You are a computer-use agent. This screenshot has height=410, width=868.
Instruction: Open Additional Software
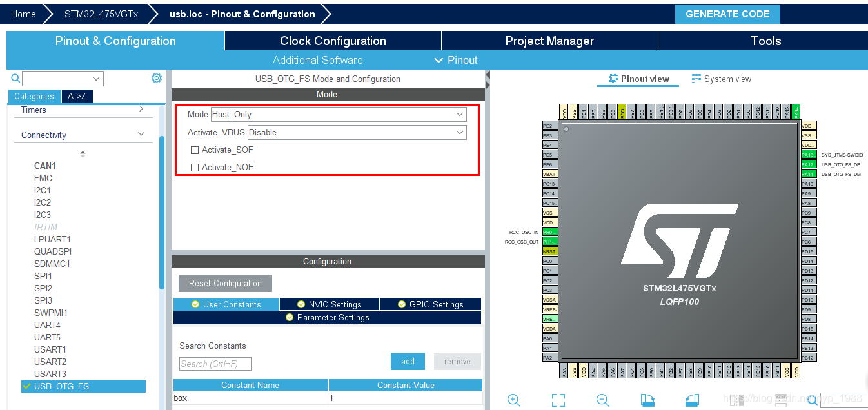coord(317,60)
